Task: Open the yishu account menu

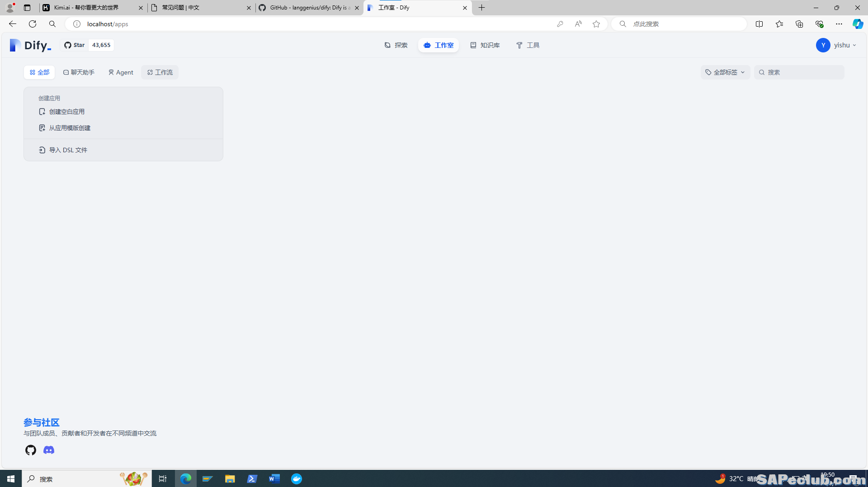Action: point(836,45)
